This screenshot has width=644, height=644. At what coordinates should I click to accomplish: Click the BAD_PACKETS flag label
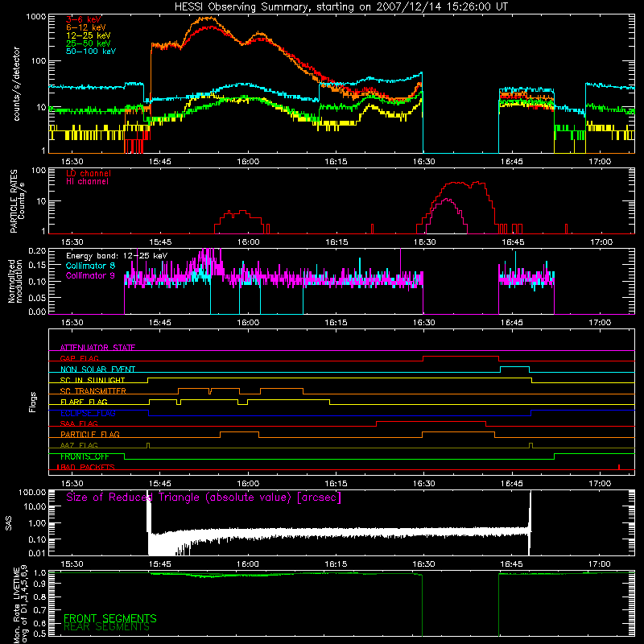click(x=86, y=467)
